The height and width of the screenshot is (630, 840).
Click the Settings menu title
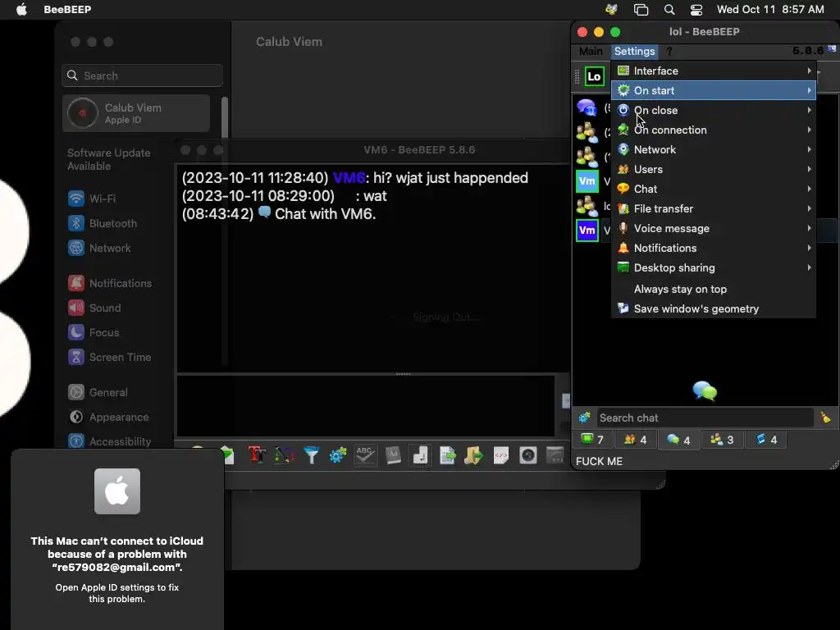tap(634, 52)
